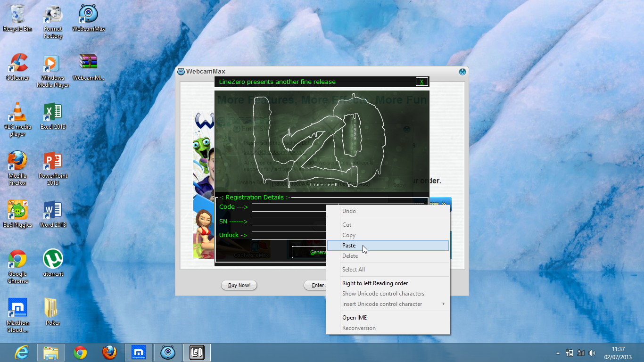Choose Paste in the context menu

pyautogui.click(x=388, y=246)
